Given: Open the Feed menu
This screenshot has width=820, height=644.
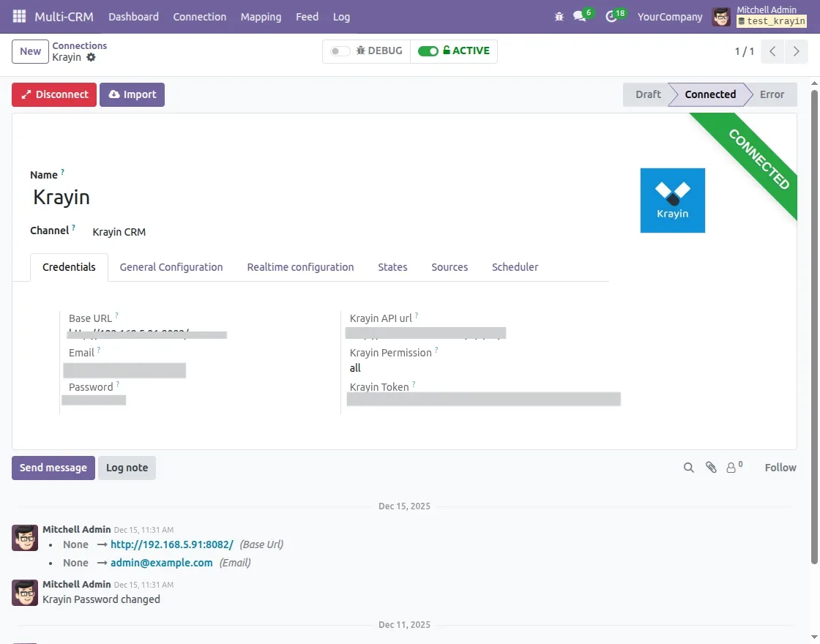Looking at the screenshot, I should click(x=307, y=17).
